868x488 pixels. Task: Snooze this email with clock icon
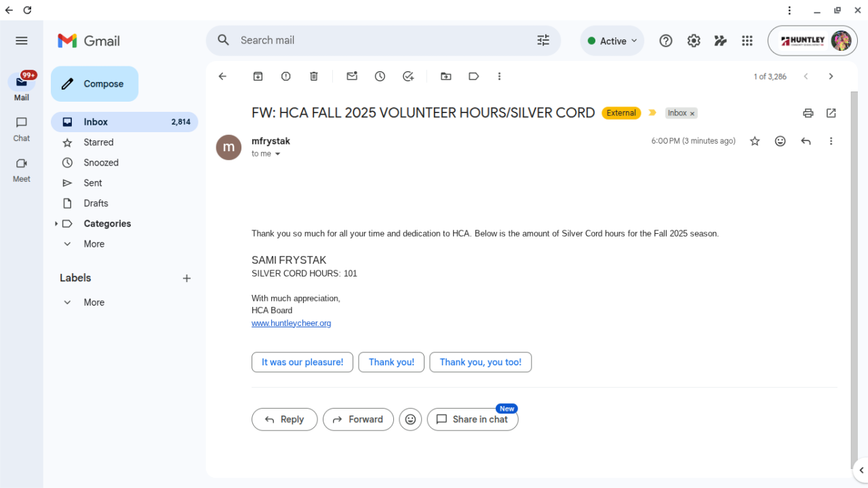tap(380, 77)
